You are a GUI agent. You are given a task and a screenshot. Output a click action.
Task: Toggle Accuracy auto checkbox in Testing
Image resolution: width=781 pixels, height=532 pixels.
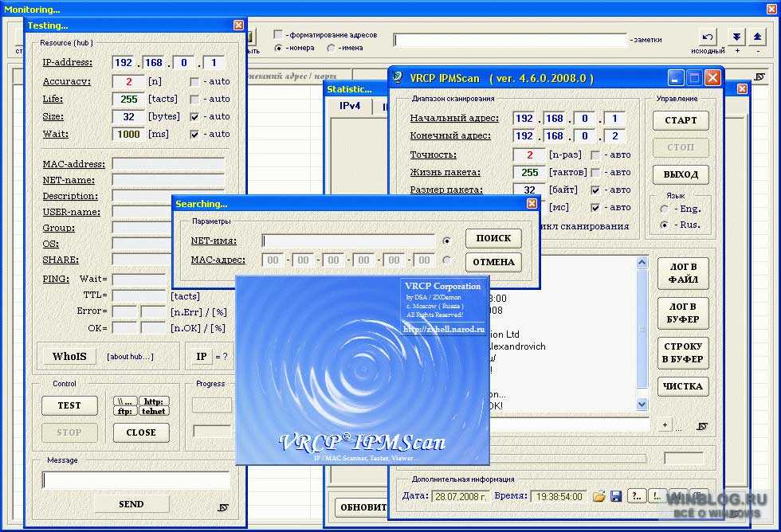point(194,81)
